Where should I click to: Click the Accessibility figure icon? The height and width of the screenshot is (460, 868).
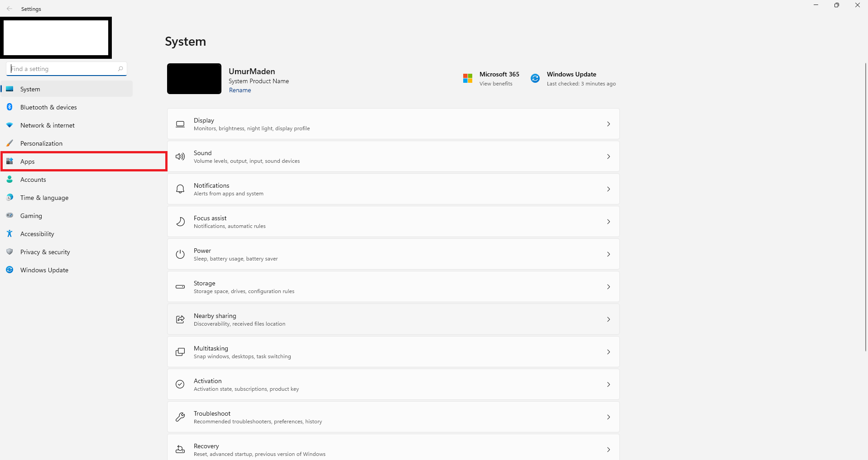10,234
